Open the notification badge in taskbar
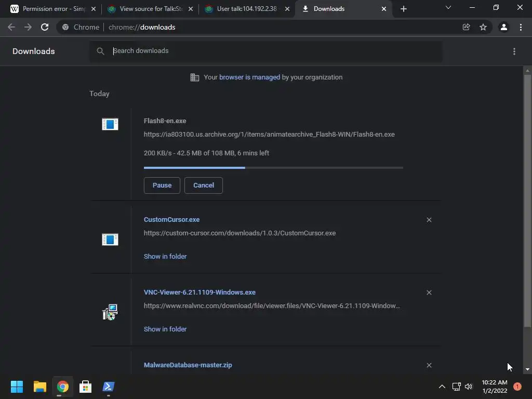This screenshot has height=399, width=532. pos(517,387)
